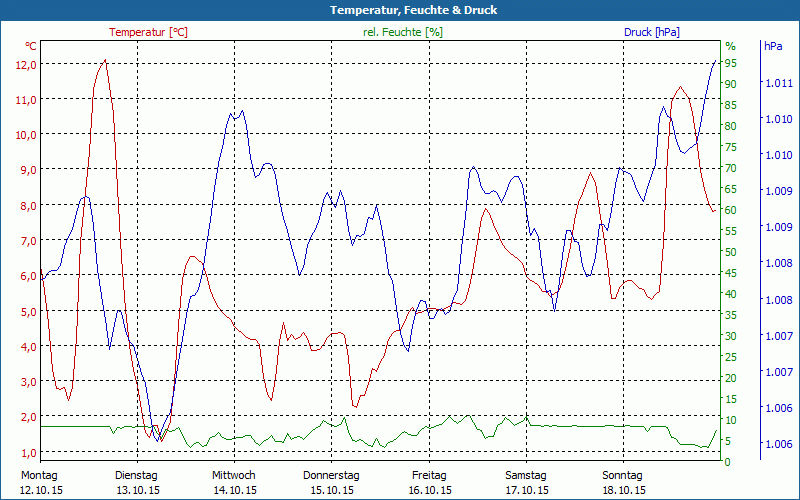Select the 'Mittwoch 14.10.15' date label
Viewport: 800px width, 500px height.
tap(234, 482)
